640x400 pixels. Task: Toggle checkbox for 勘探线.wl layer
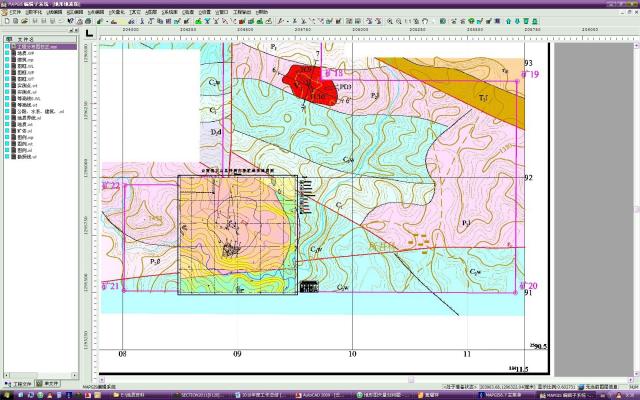[8, 157]
